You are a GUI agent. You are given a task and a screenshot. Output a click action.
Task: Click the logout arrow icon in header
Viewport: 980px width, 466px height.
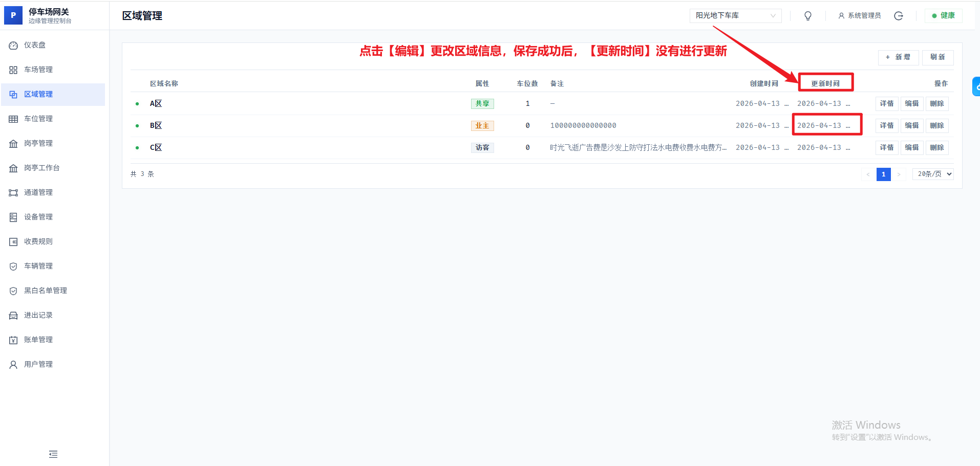(x=898, y=16)
